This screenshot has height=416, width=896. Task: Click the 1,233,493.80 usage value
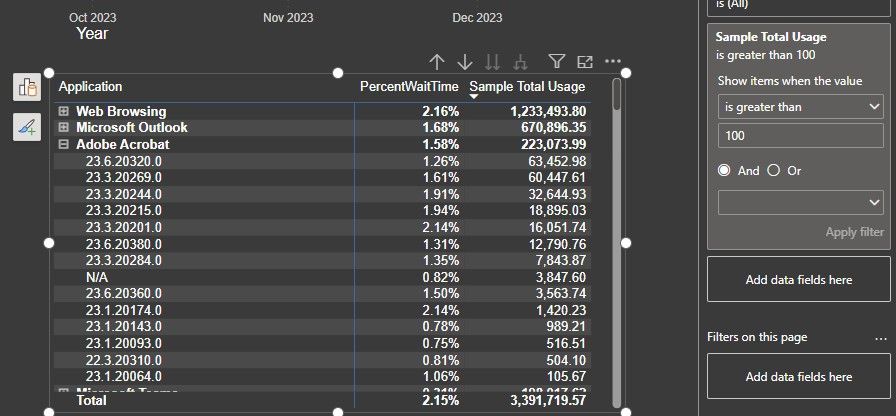point(547,111)
